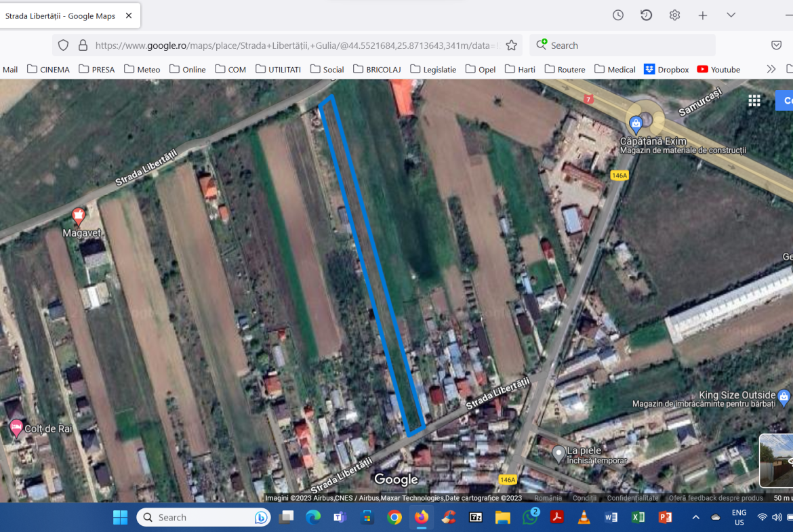Expand the list all tabs chevron
793x532 pixels.
pos(731,15)
